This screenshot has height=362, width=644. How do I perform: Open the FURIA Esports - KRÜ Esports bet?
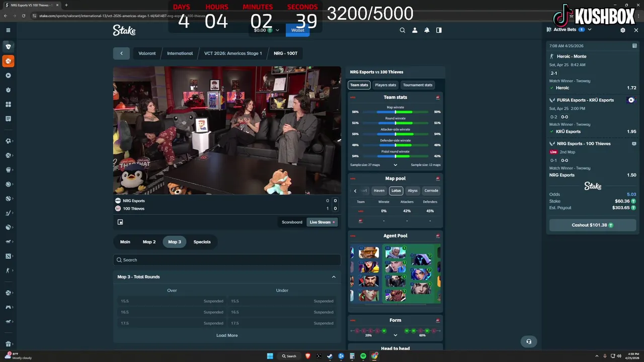point(585,100)
